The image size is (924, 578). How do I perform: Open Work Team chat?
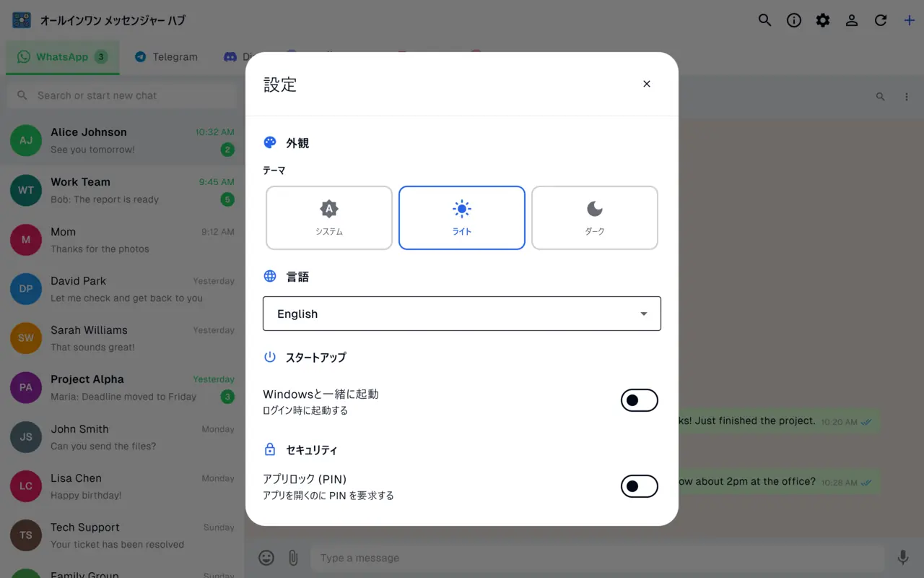coord(122,190)
